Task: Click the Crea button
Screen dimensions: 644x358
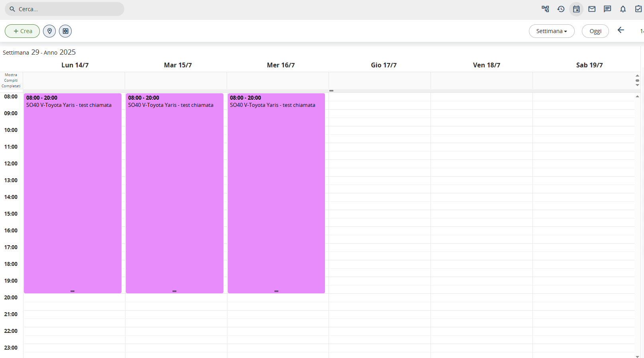Action: coord(22,31)
